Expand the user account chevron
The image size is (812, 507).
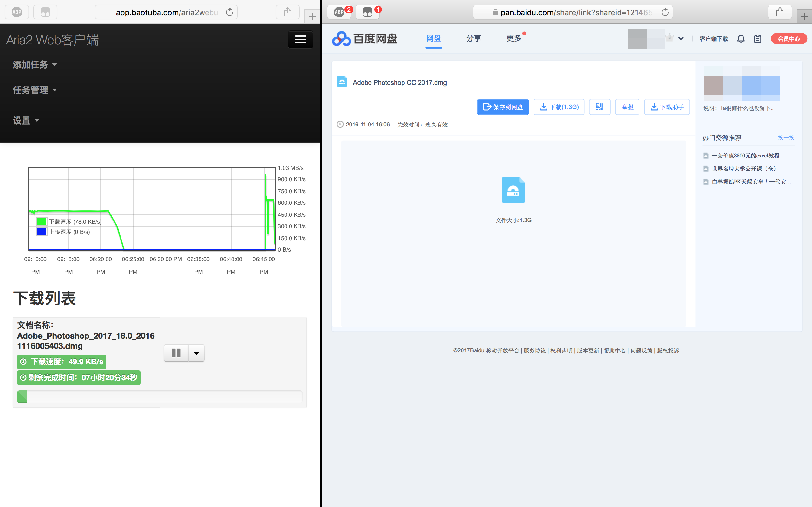(681, 39)
